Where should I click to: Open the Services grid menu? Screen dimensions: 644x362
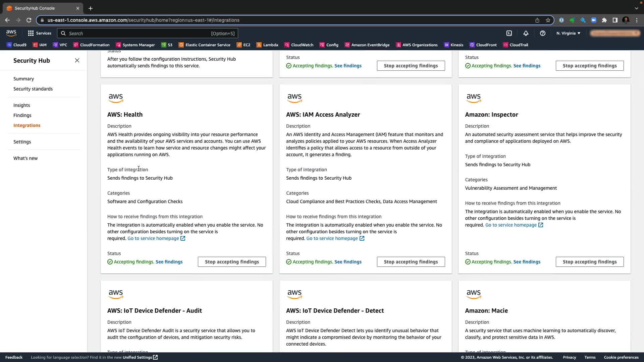click(x=39, y=33)
